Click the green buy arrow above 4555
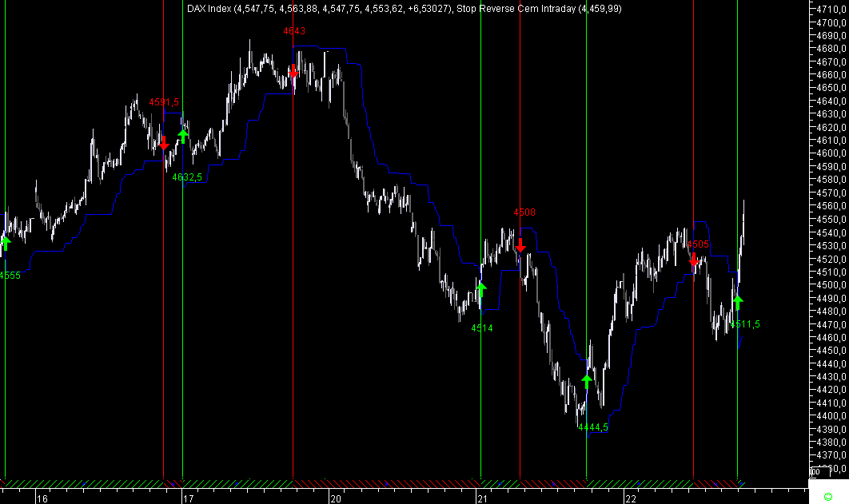Viewport: 849px width, 504px height. (x=6, y=244)
